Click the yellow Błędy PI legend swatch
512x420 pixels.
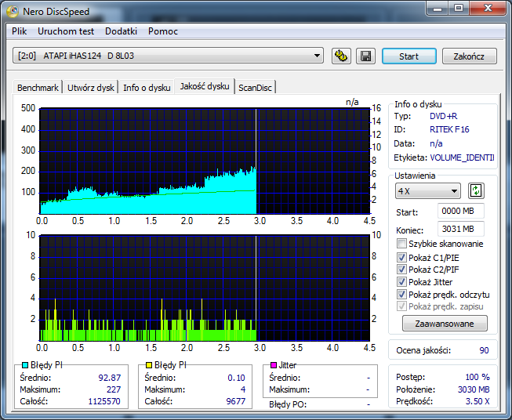click(x=149, y=365)
